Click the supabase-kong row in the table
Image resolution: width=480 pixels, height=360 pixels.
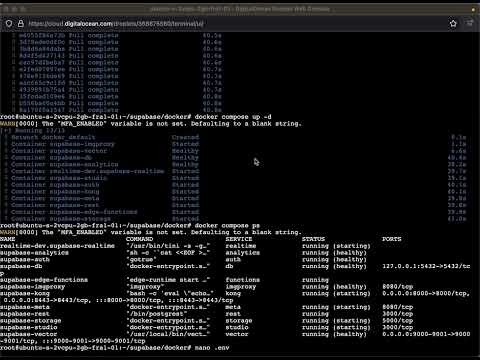(x=235, y=293)
